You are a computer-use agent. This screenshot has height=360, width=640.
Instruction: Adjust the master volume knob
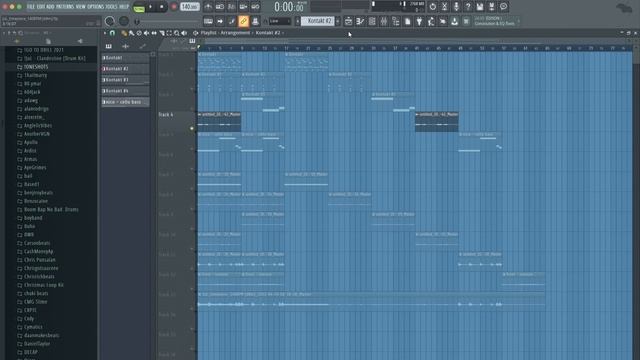(x=109, y=21)
